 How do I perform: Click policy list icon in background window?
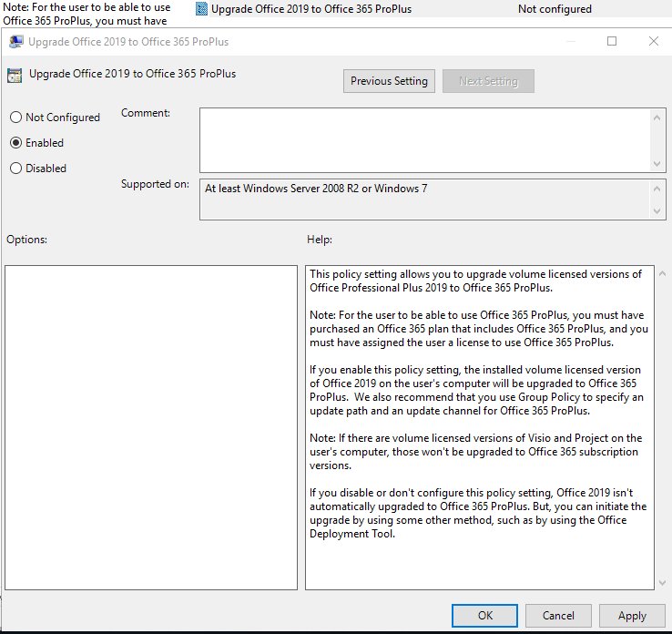(x=201, y=8)
